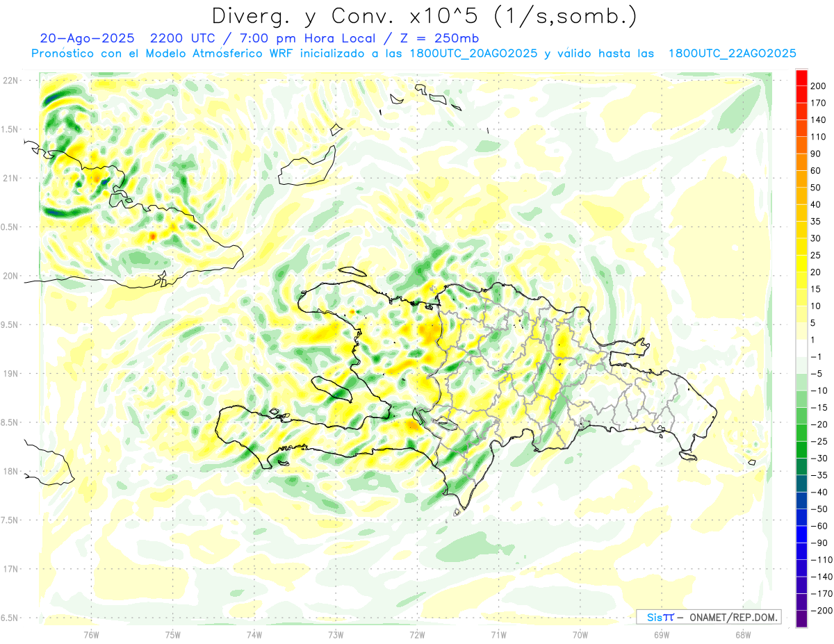
Task: Click the '-30' colorbar value
Action: [x=819, y=458]
